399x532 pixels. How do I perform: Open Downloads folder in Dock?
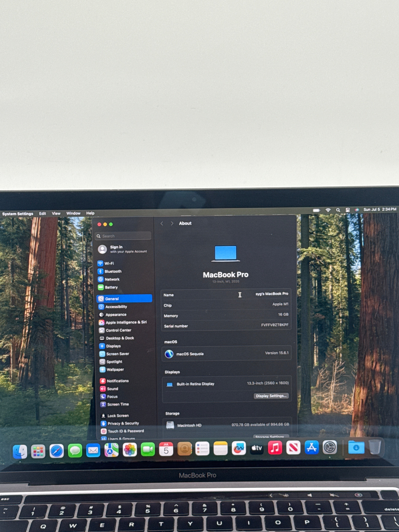click(x=356, y=447)
